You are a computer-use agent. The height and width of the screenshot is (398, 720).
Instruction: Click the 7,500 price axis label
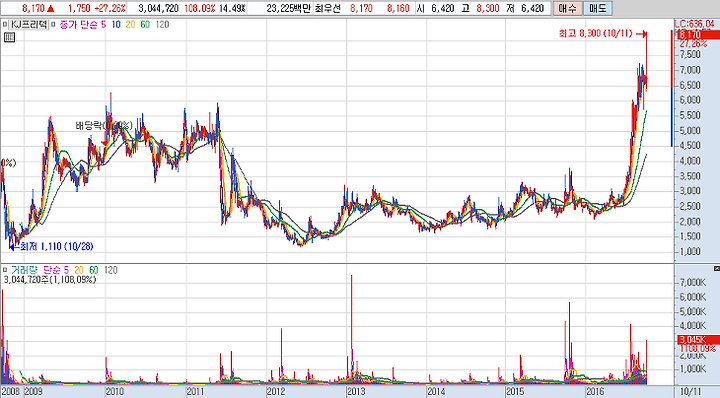tap(690, 55)
